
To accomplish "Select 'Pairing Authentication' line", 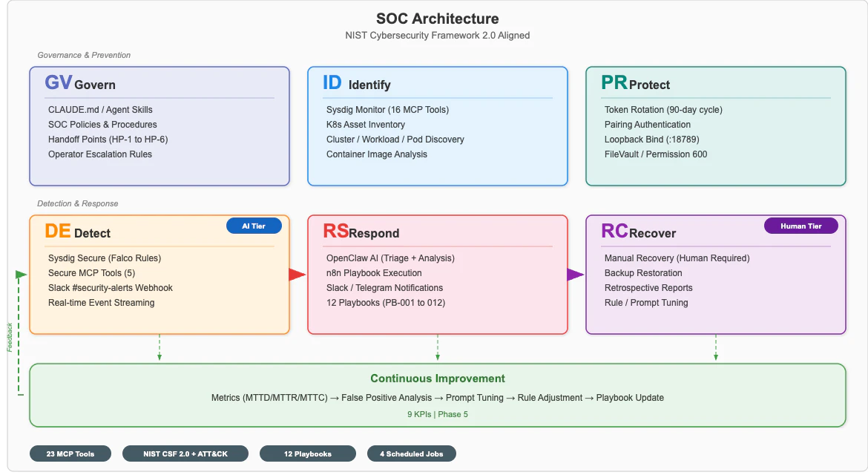I will 648,125.
